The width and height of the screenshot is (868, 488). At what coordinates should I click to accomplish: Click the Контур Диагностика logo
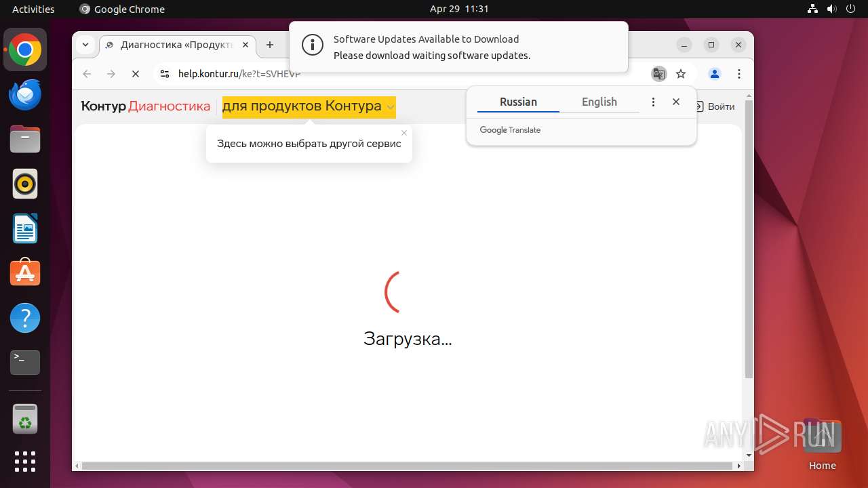pos(146,106)
